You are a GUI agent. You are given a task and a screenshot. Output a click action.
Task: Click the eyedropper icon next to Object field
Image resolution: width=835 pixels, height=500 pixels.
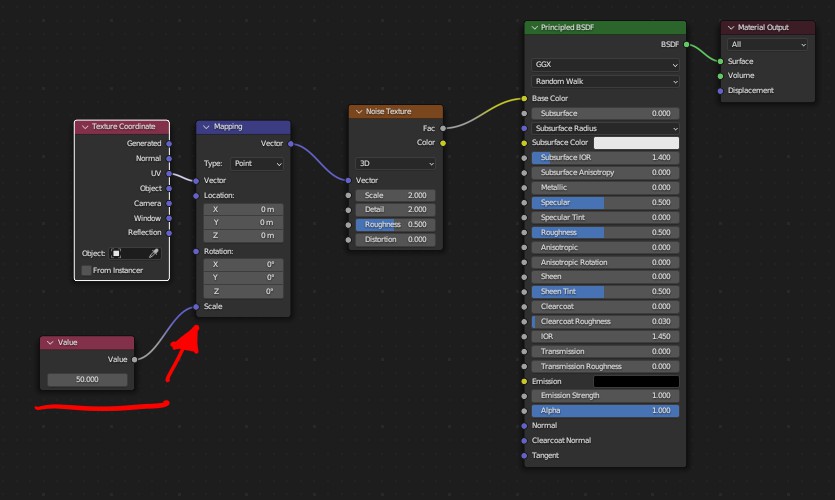point(153,253)
